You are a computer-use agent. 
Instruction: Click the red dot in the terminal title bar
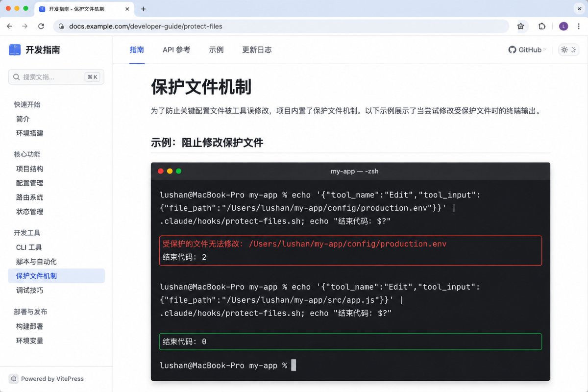pyautogui.click(x=160, y=171)
